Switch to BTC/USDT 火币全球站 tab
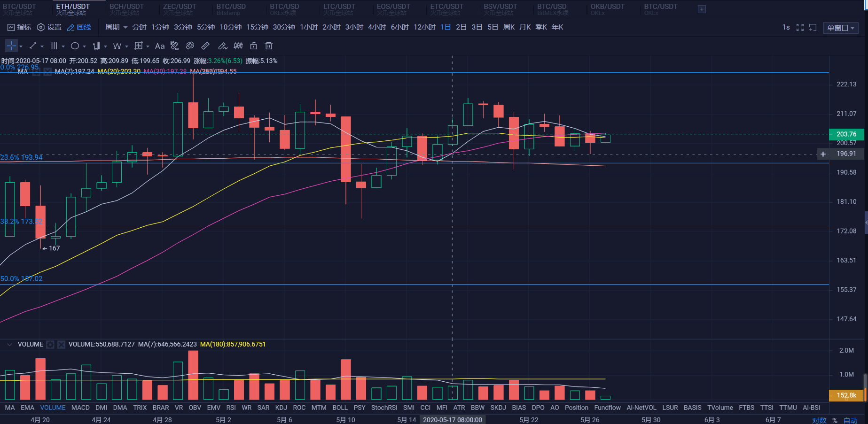This screenshot has width=868, height=424. [x=20, y=9]
